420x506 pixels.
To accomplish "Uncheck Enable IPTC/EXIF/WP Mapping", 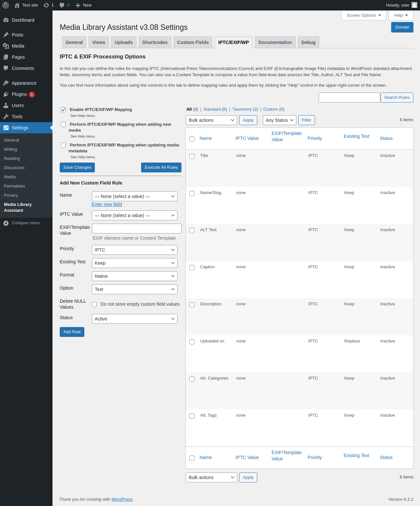I will (63, 110).
